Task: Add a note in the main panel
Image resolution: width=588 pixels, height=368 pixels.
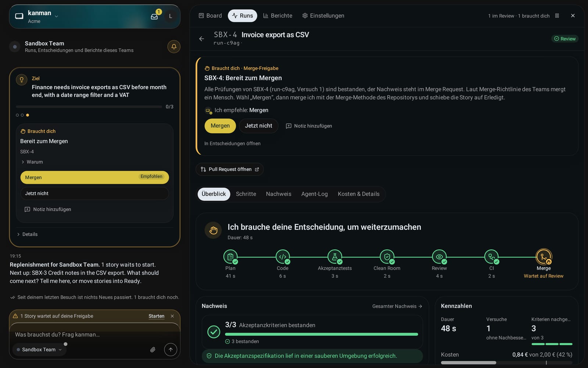Action: 309,126
